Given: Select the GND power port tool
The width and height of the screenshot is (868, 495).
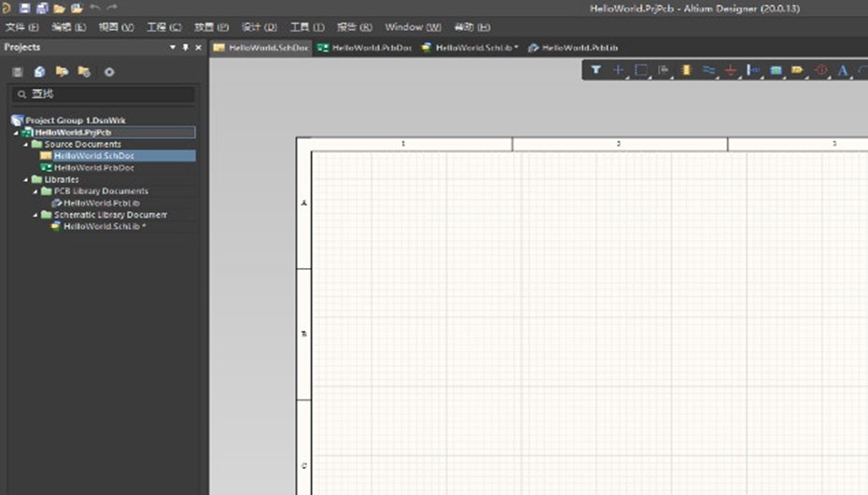Looking at the screenshot, I should (x=731, y=70).
